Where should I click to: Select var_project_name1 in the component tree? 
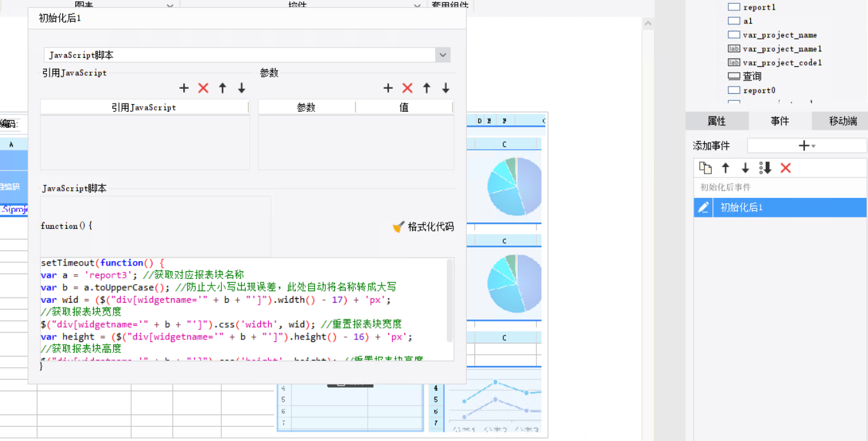coord(782,49)
